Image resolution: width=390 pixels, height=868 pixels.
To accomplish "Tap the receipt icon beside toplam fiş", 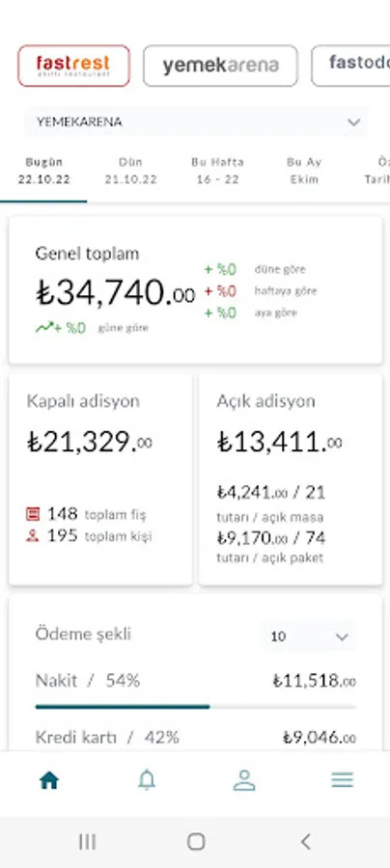I will tap(33, 514).
